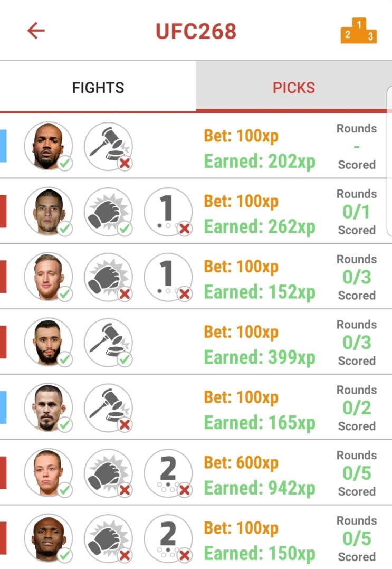Tap the glove icon in 152xp row
The height and width of the screenshot is (569, 392).
point(109,277)
